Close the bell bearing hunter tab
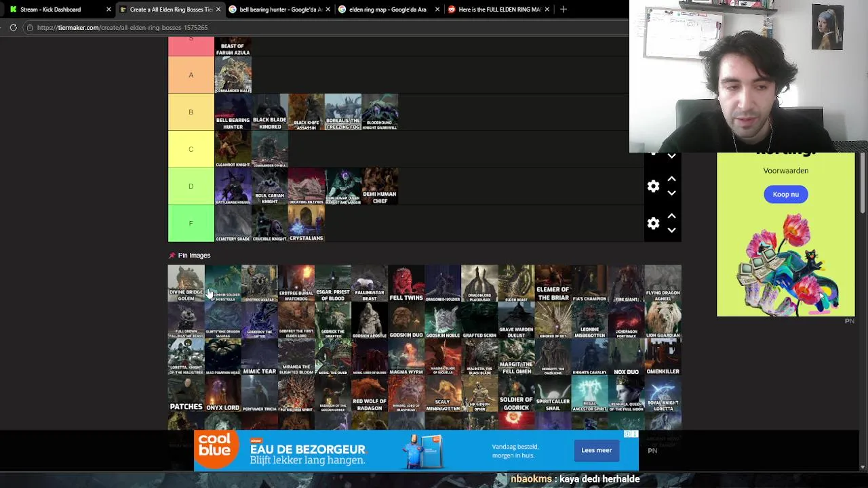868x488 pixels. click(x=328, y=9)
